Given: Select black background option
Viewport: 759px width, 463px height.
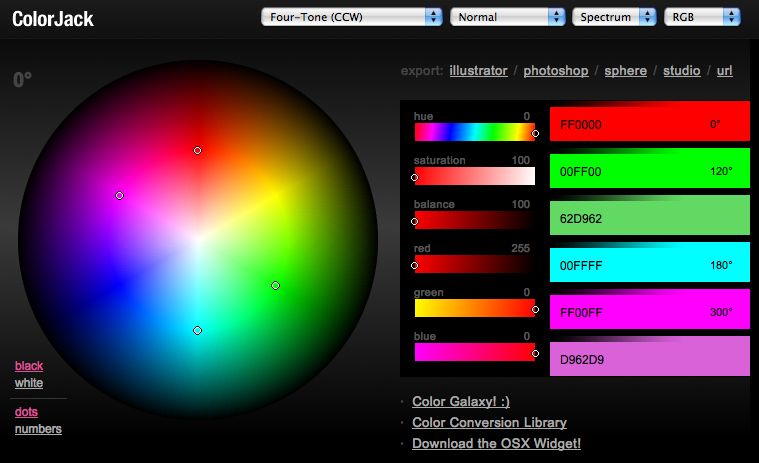Looking at the screenshot, I should [29, 366].
